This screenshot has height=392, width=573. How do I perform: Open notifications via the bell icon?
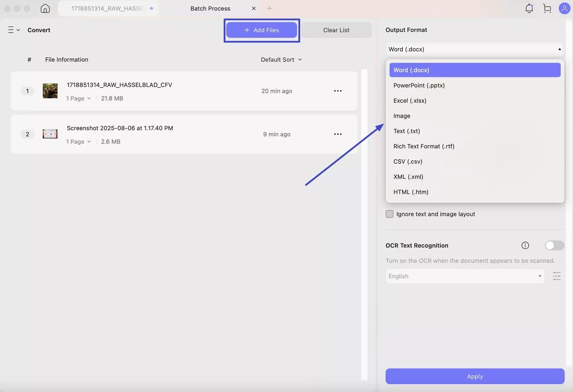coord(529,8)
